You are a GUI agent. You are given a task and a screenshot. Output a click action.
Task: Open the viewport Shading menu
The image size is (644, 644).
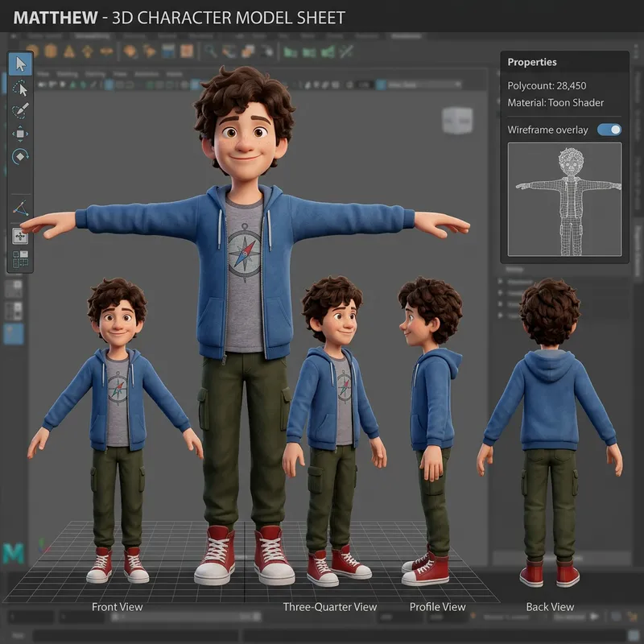pos(68,75)
